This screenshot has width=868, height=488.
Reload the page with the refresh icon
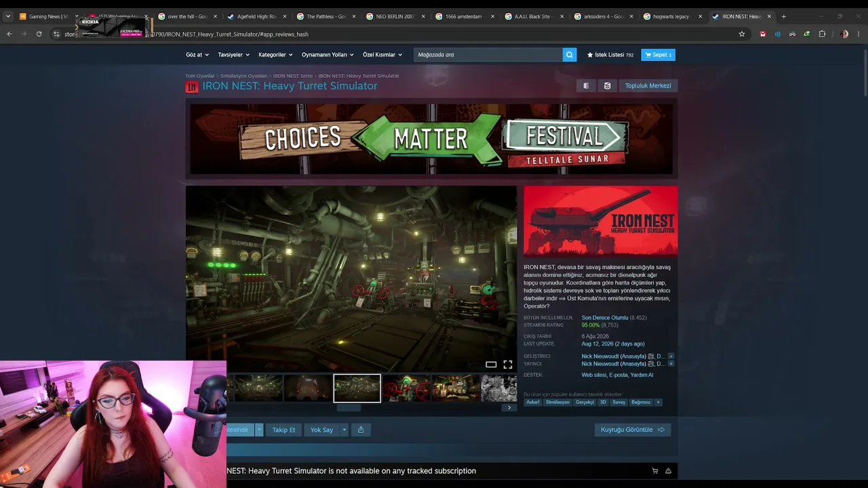[x=39, y=34]
